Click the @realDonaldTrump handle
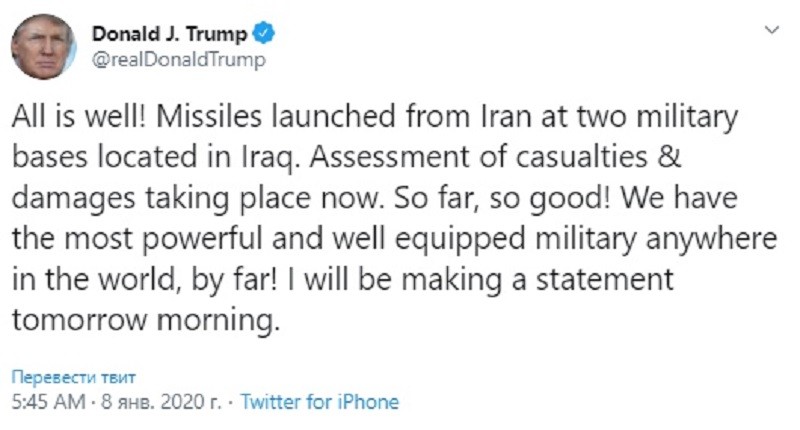The height and width of the screenshot is (430, 800). pos(179,60)
